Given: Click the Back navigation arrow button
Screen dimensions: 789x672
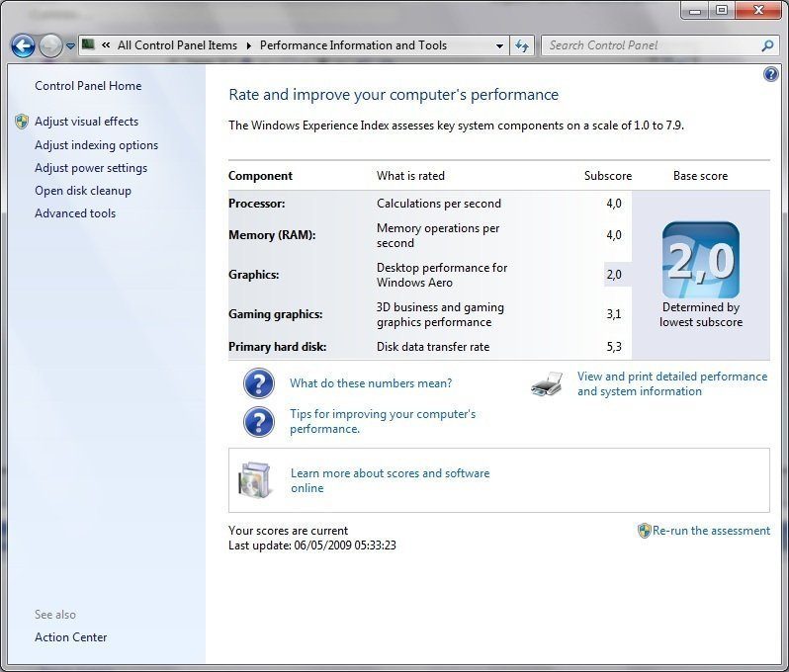Looking at the screenshot, I should (x=23, y=46).
